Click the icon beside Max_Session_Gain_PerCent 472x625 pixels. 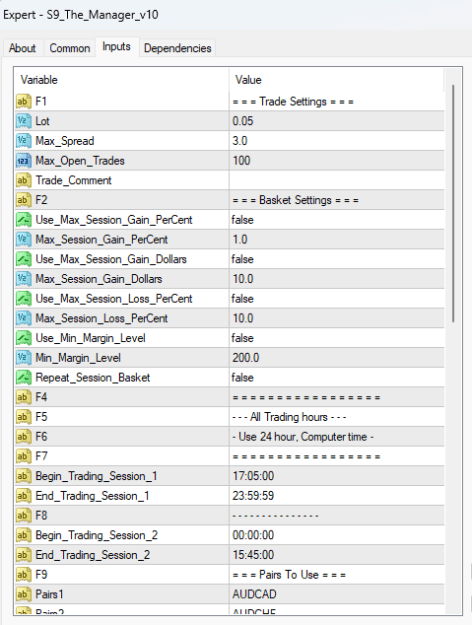click(x=24, y=239)
